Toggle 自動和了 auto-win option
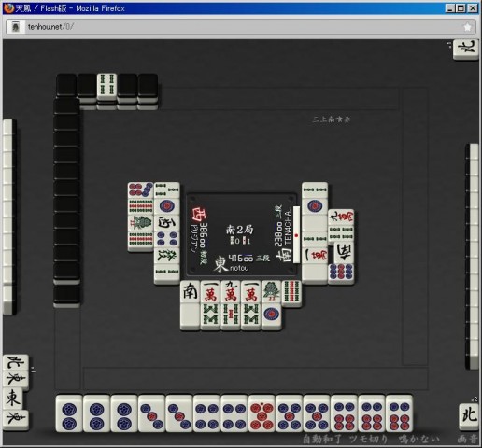Viewport: 482px width, 448px height. (322, 440)
